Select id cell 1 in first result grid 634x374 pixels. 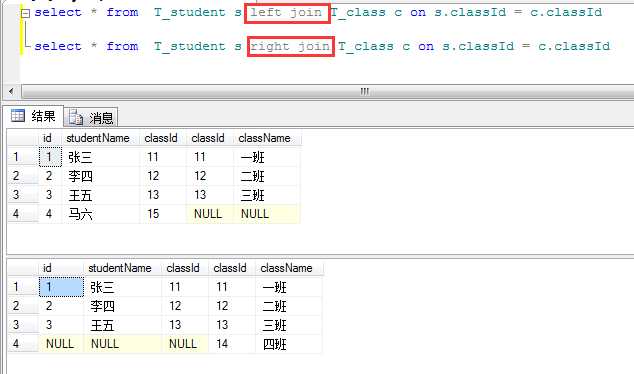tap(50, 157)
